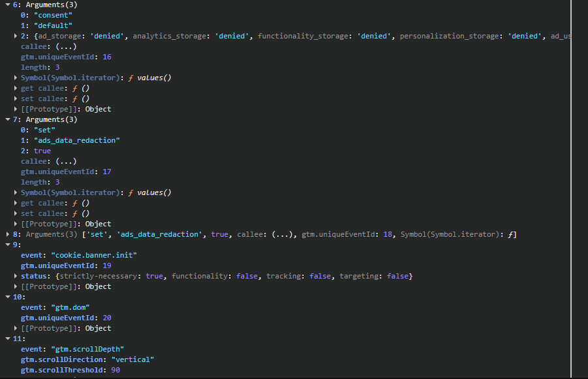Image resolution: width=588 pixels, height=379 pixels.
Task: Expand [[Prototype]] Object under entry 7
Action: point(16,224)
